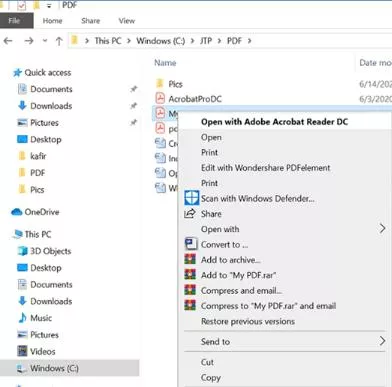
Task: Open the Music folder icon
Action: coord(22,318)
